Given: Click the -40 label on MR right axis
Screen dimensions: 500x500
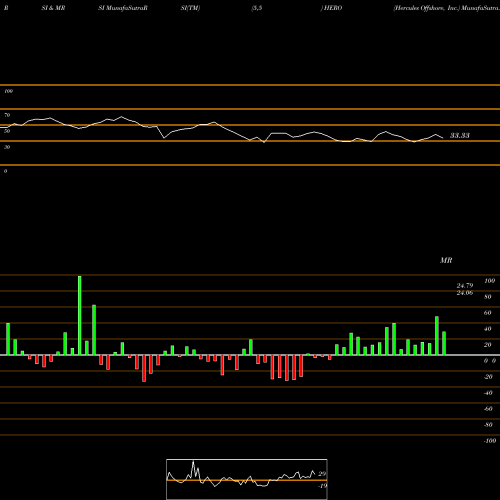Looking at the screenshot, I should pos(488,393).
